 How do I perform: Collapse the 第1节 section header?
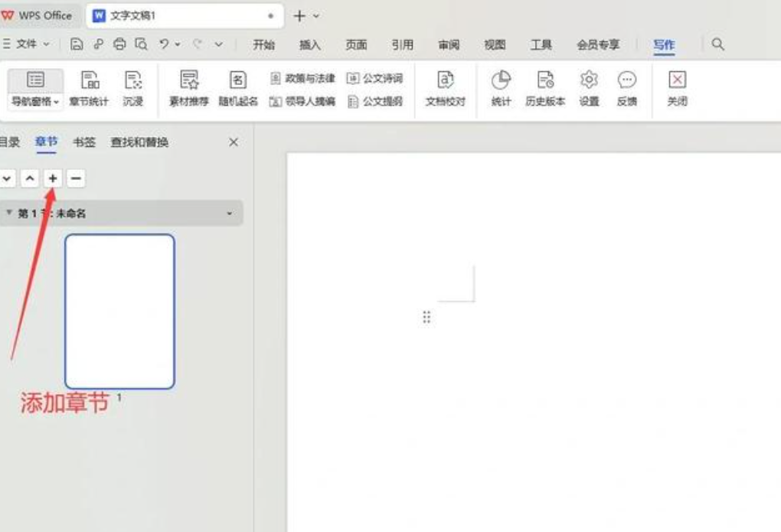coord(10,214)
